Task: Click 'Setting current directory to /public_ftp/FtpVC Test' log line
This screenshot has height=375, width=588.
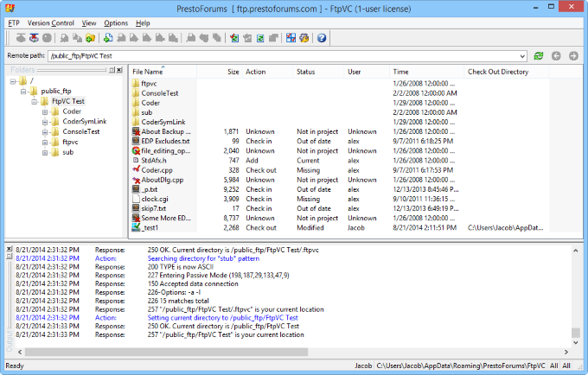Action: coord(223,318)
